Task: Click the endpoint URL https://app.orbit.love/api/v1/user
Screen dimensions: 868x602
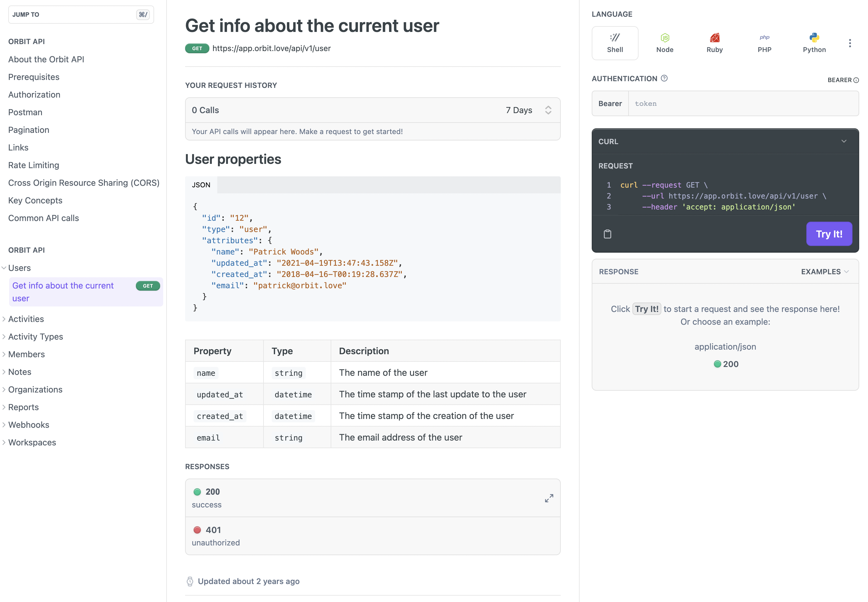Action: click(x=271, y=48)
